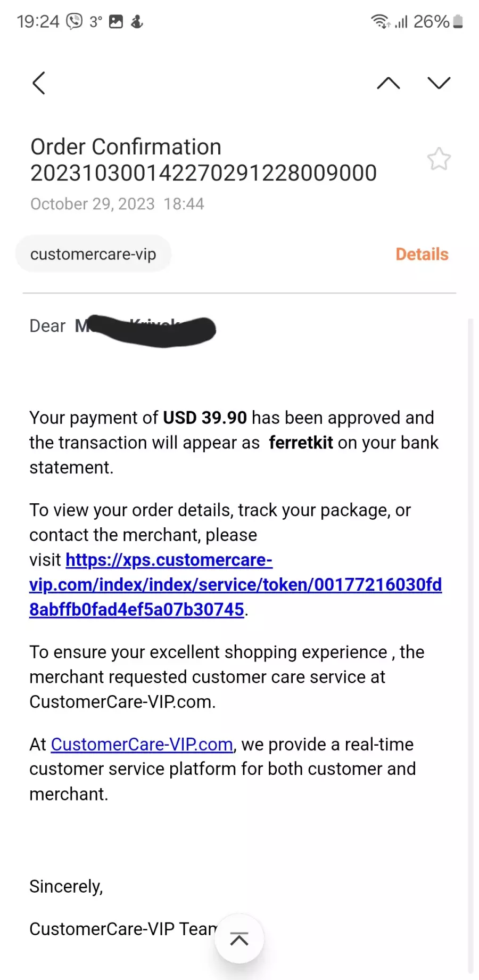The image size is (479, 980).
Task: Tap the 19:24 clock in status bar
Action: tap(38, 21)
